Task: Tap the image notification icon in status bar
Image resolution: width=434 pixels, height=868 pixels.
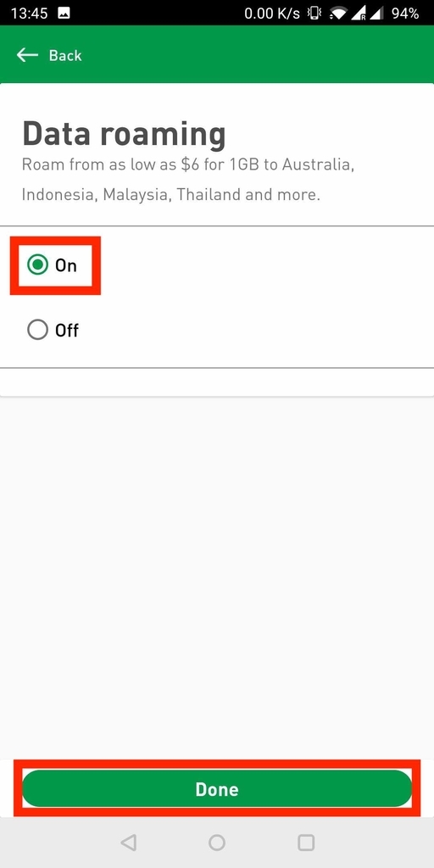Action: click(64, 13)
